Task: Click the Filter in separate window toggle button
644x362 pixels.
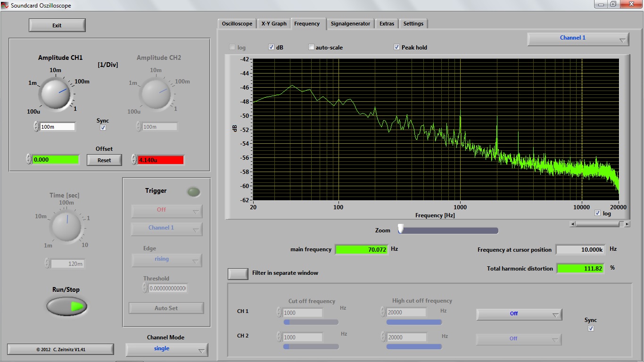Action: click(238, 273)
